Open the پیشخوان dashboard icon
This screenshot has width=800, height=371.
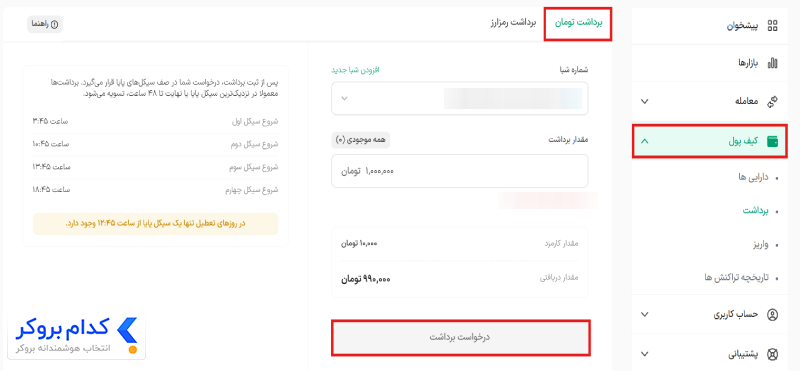coord(772,26)
